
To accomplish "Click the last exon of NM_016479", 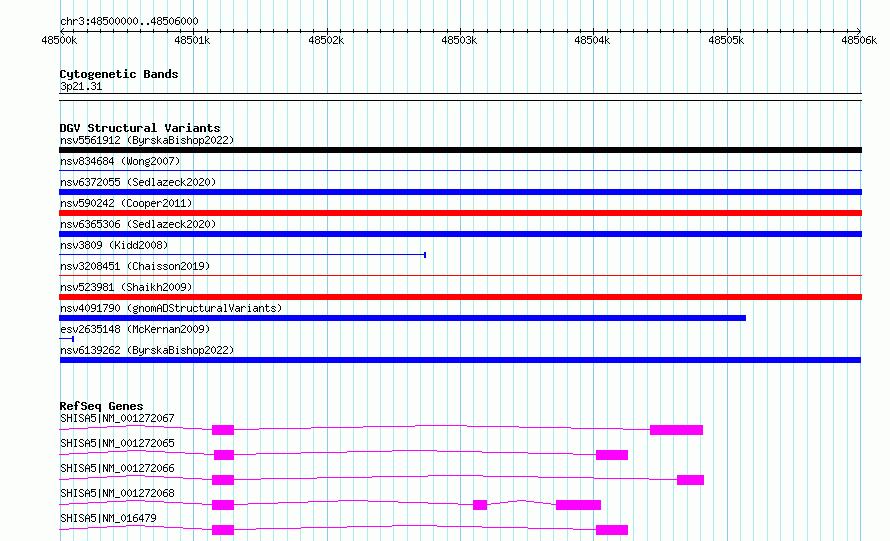I will click(612, 530).
